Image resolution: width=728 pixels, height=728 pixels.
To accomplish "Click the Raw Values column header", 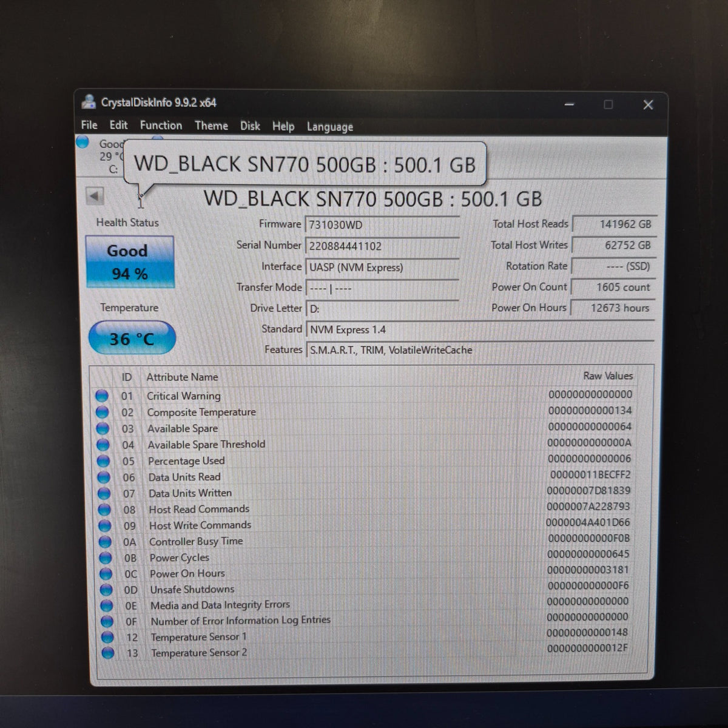I will coord(608,376).
